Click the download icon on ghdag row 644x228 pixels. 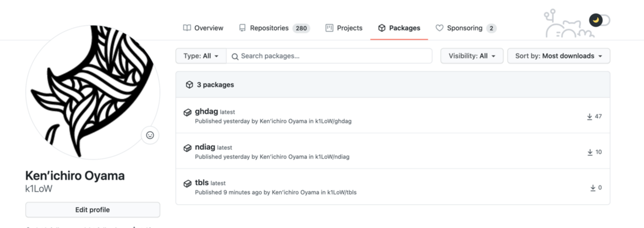(589, 116)
